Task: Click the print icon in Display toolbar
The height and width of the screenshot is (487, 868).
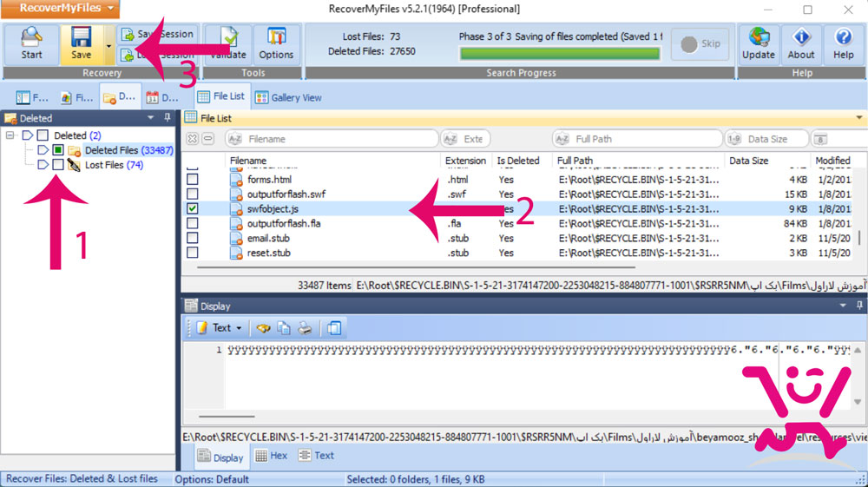Action: click(x=305, y=327)
